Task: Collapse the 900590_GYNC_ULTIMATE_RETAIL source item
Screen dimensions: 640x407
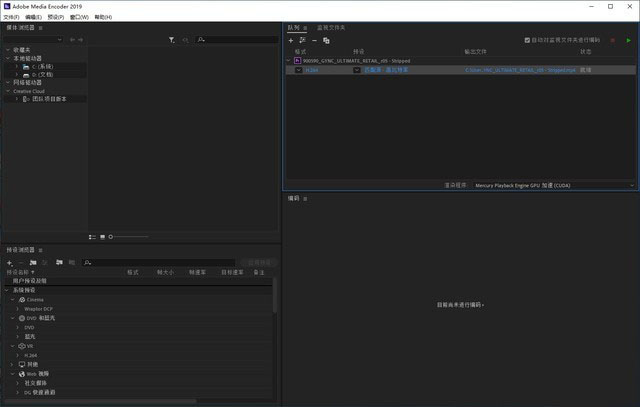Action: (289, 60)
